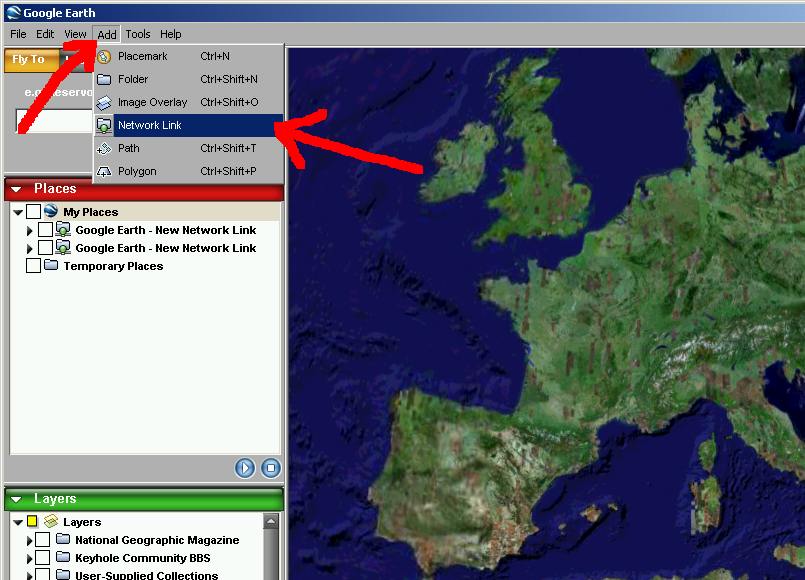Viewport: 805px width, 580px height.
Task: Close the open Add menu
Action: point(107,34)
